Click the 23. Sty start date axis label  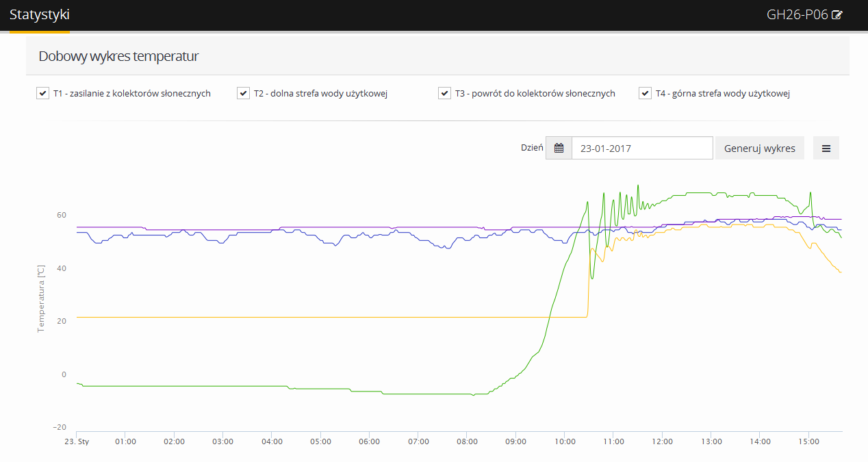[77, 441]
